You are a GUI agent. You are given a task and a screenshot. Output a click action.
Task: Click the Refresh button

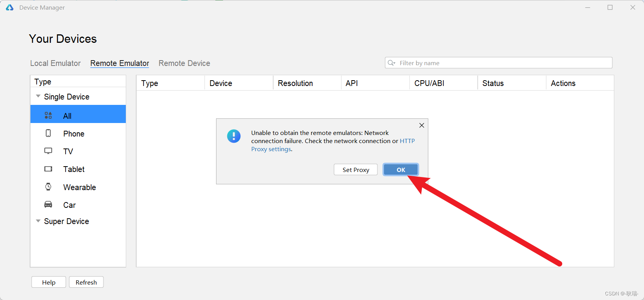86,282
